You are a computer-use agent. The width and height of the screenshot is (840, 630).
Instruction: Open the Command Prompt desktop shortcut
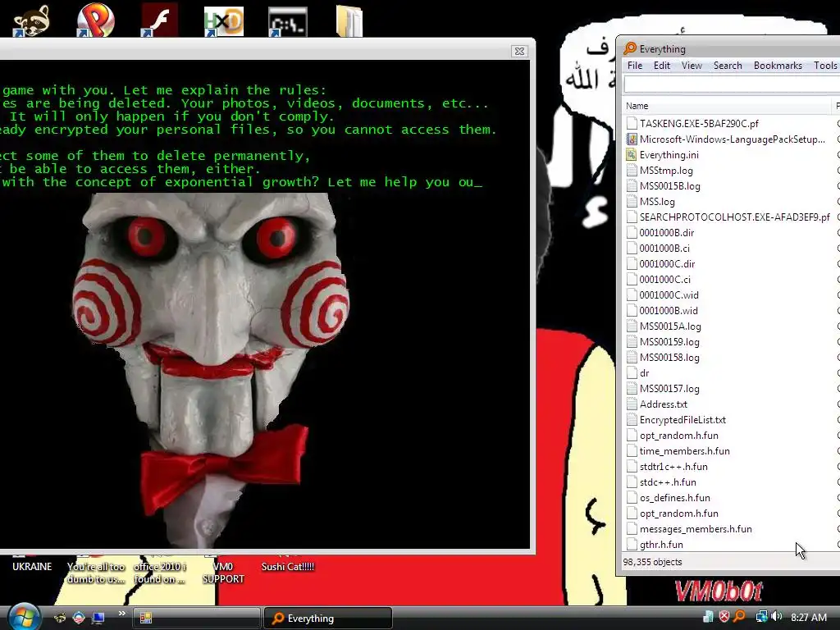288,21
